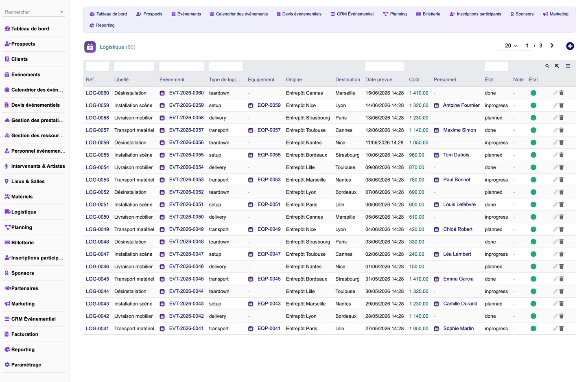Delete row LOG-0060 trash icon
Viewport: 588px width, 382px height.
click(x=562, y=93)
